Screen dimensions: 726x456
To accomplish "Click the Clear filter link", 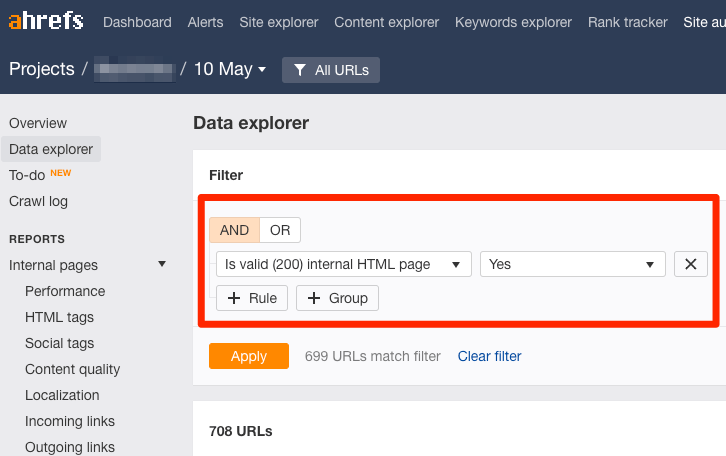I will pos(489,356).
